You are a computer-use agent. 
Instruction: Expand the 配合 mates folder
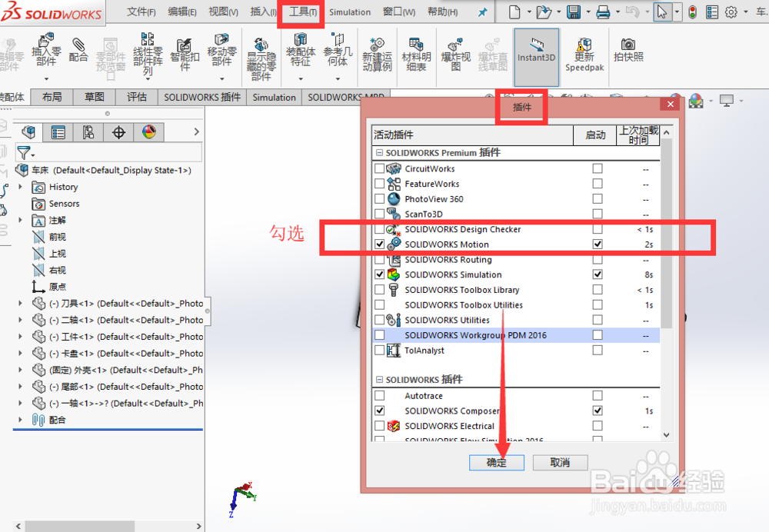(20, 420)
